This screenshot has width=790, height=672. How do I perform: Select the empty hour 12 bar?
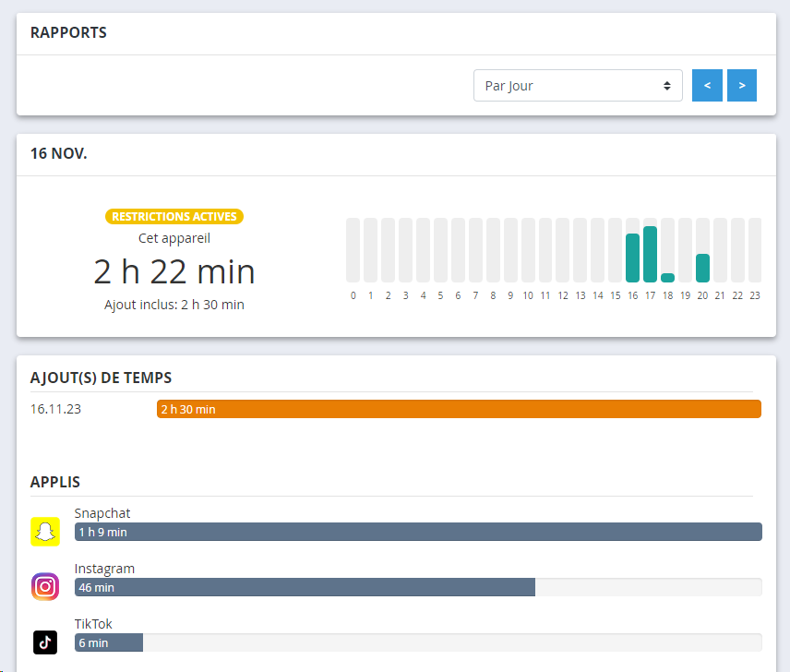[x=563, y=250]
